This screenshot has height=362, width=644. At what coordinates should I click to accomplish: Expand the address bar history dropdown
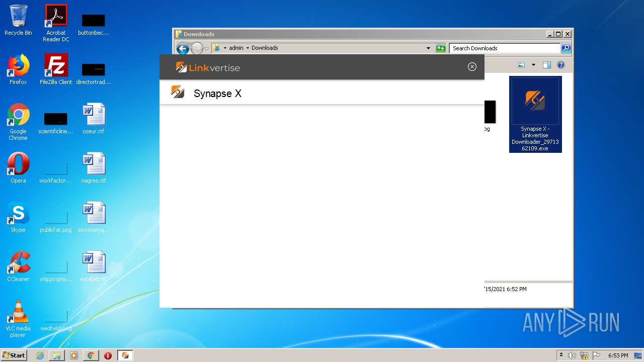(428, 48)
